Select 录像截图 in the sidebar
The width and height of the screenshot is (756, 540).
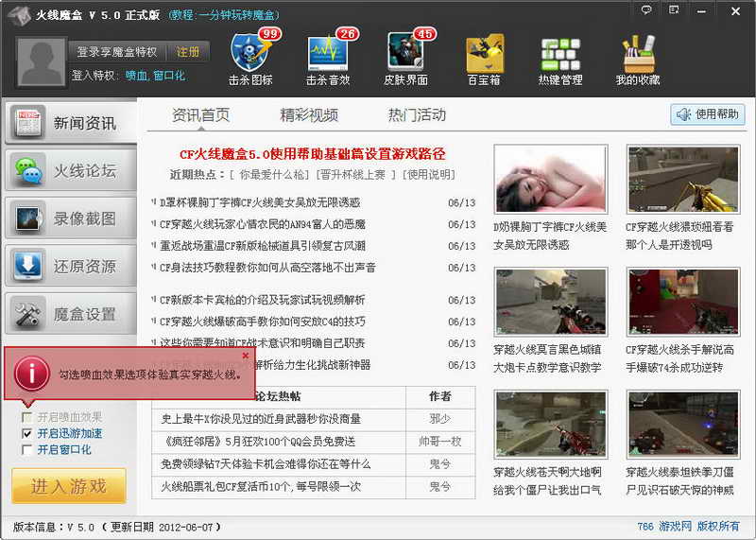pos(70,218)
